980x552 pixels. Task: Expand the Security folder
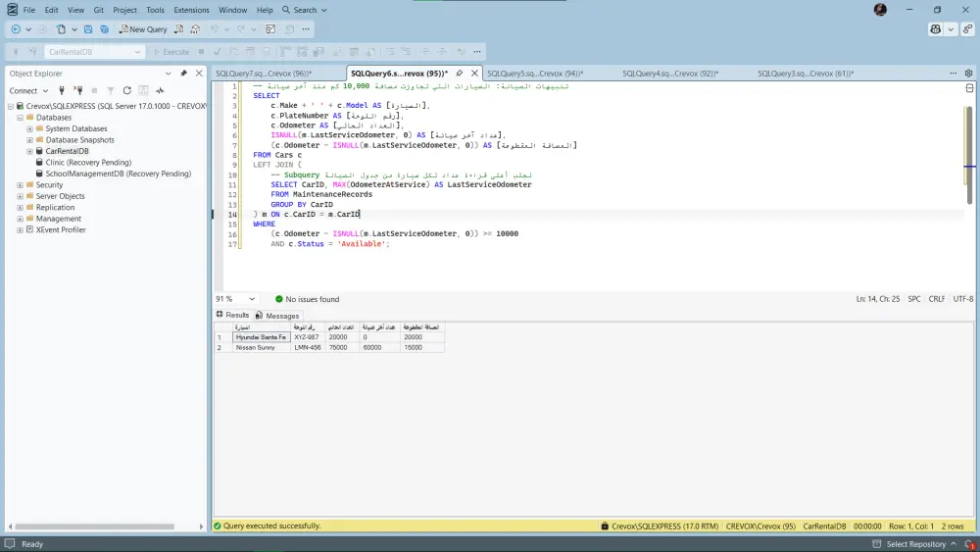click(x=20, y=185)
